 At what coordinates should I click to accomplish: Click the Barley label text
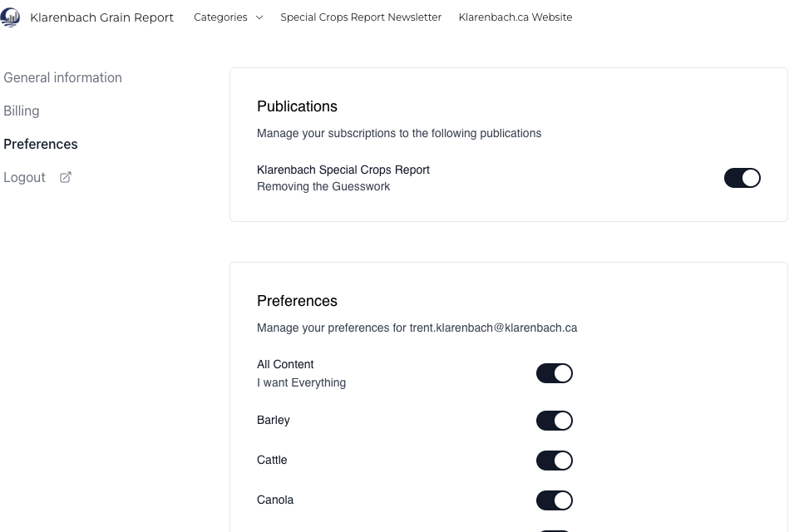274,420
